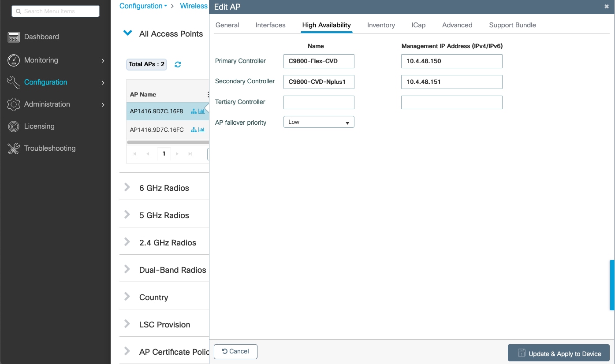
Task: Edit the Primary Controller name field
Action: click(x=319, y=61)
